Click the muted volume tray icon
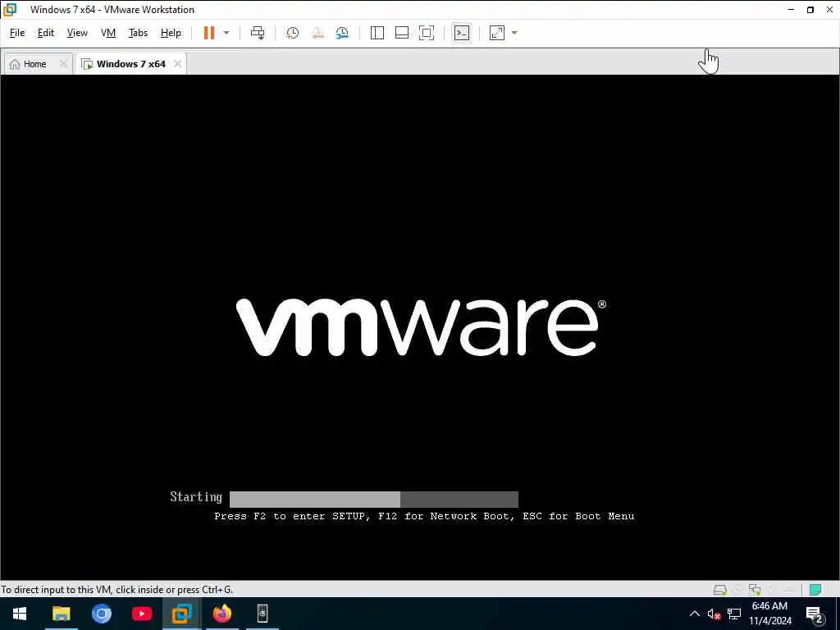The width and height of the screenshot is (840, 630). tap(714, 614)
